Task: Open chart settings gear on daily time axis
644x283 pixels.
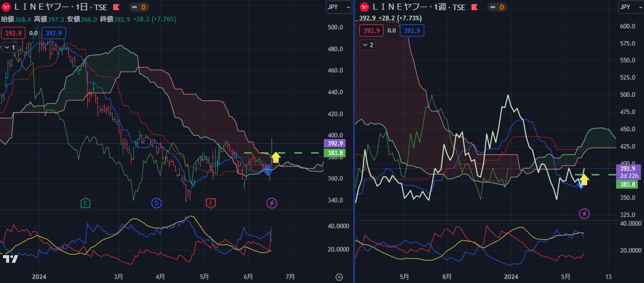Action: (x=339, y=277)
